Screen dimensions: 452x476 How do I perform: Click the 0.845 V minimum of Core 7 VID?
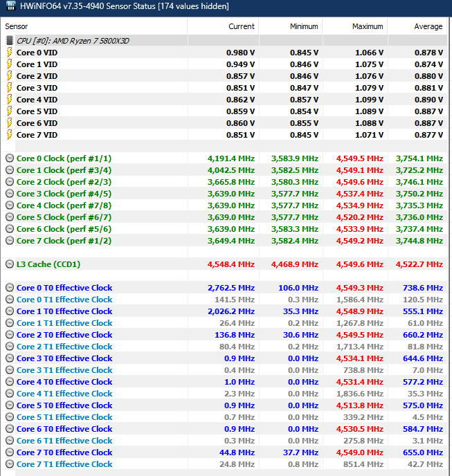(x=304, y=135)
